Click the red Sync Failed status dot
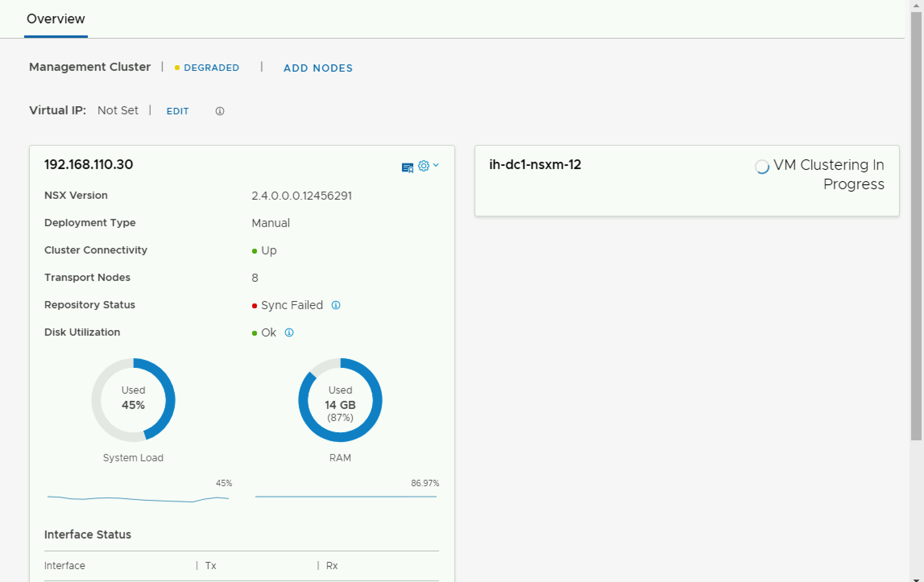 (254, 306)
